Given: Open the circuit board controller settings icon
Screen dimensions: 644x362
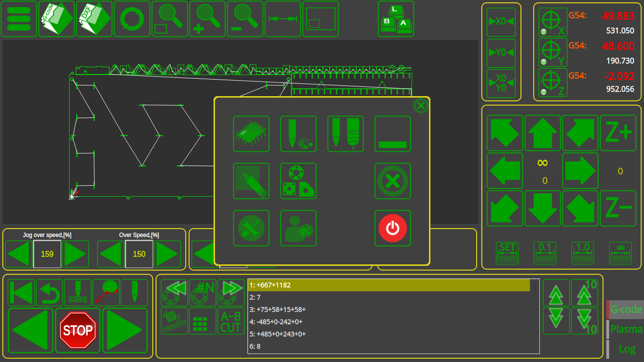Looking at the screenshot, I should pos(251,134).
